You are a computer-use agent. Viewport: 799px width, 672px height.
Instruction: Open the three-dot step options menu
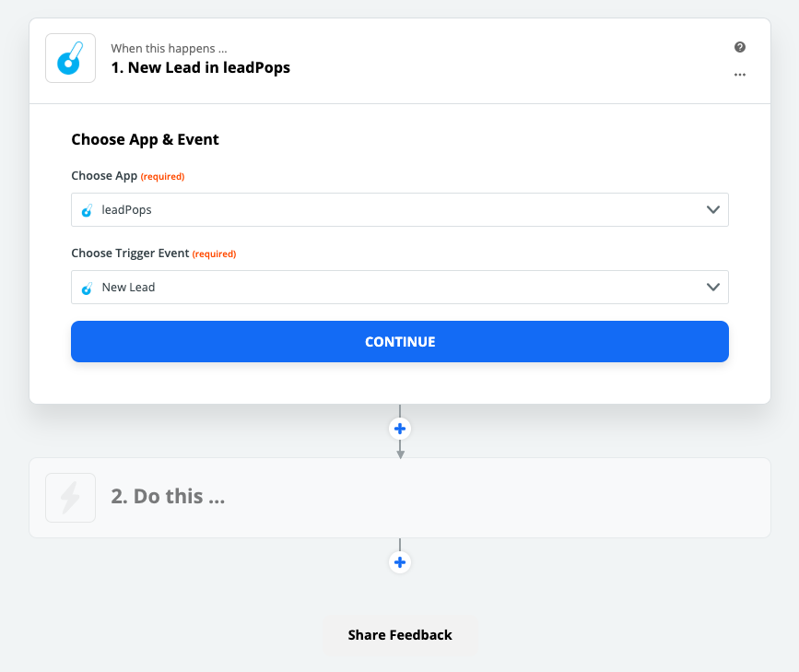pos(740,75)
